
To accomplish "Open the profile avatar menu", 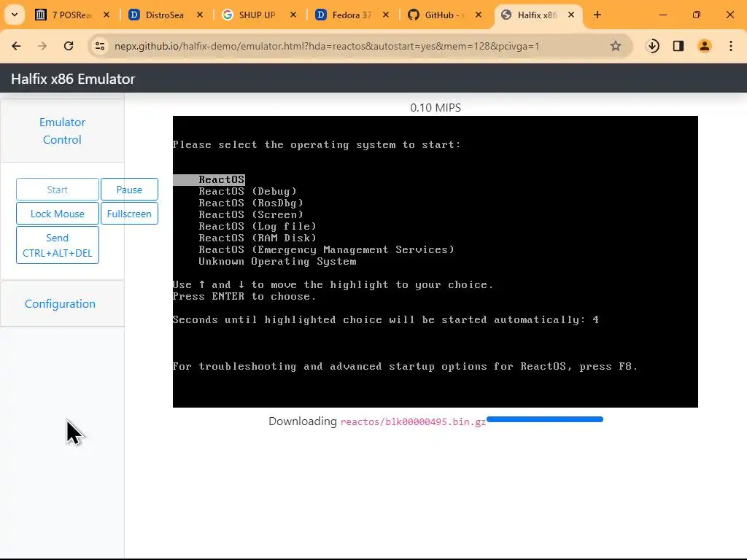I will coord(705,46).
